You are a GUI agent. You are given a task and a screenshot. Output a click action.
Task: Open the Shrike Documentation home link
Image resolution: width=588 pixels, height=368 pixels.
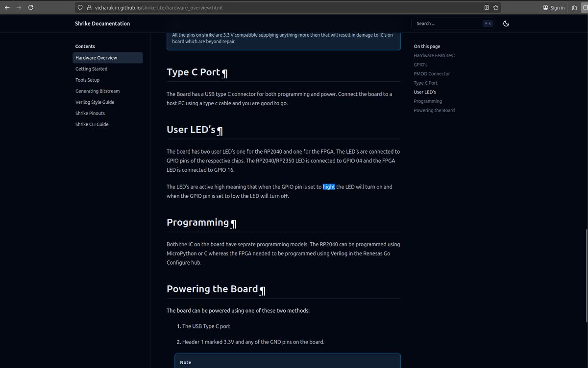click(102, 23)
